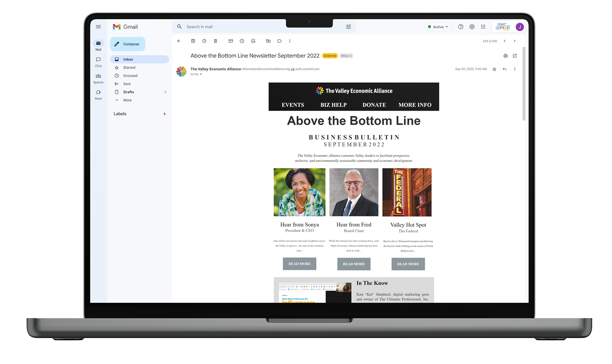The width and height of the screenshot is (612, 364).
Task: Open the account avatar J
Action: pyautogui.click(x=520, y=27)
